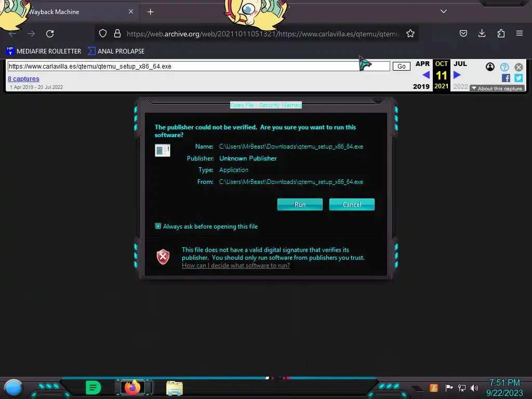Open the 8 captures link

[x=23, y=79]
